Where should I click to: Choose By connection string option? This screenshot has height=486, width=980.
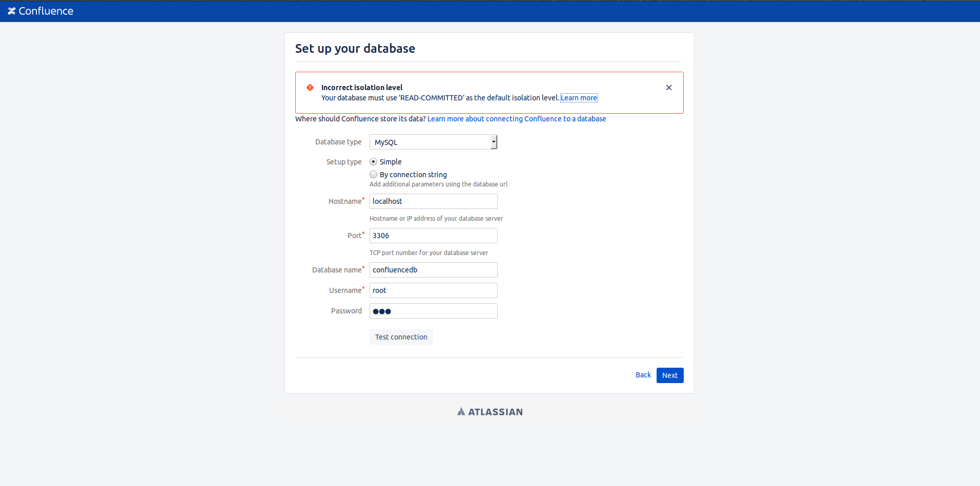tap(374, 175)
